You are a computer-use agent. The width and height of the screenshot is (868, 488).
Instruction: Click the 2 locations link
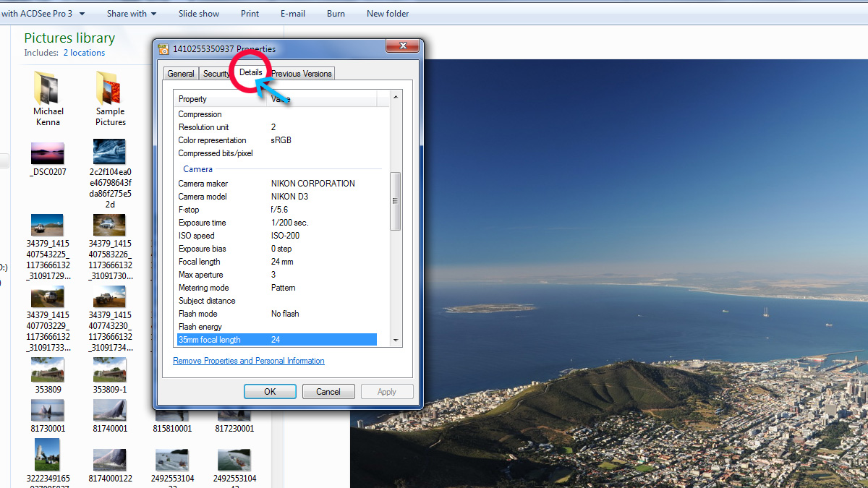(x=84, y=53)
